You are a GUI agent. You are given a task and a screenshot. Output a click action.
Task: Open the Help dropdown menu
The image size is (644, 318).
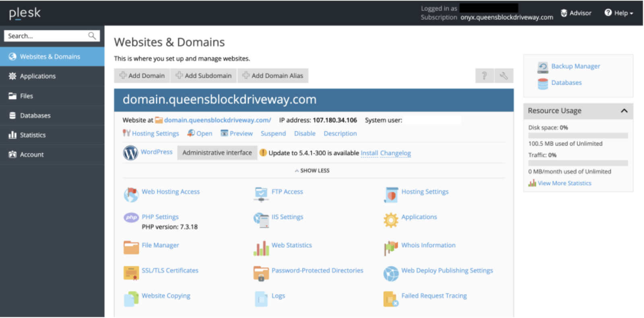click(619, 13)
